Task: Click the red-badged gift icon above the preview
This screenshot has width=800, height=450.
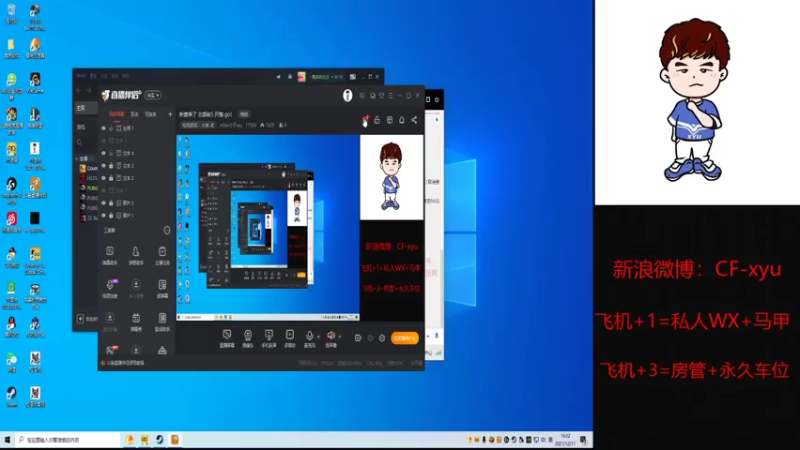Action: pos(365,120)
